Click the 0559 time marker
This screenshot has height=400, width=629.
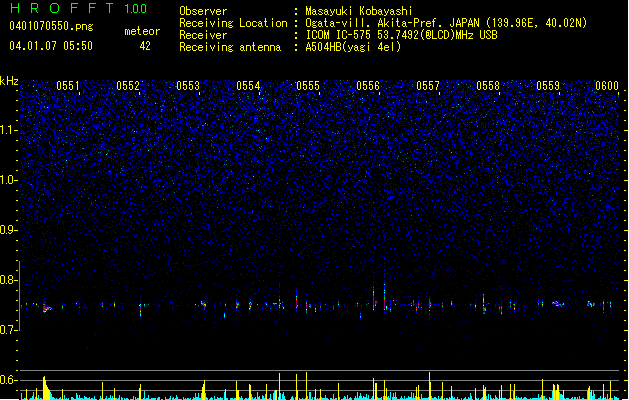pos(548,86)
